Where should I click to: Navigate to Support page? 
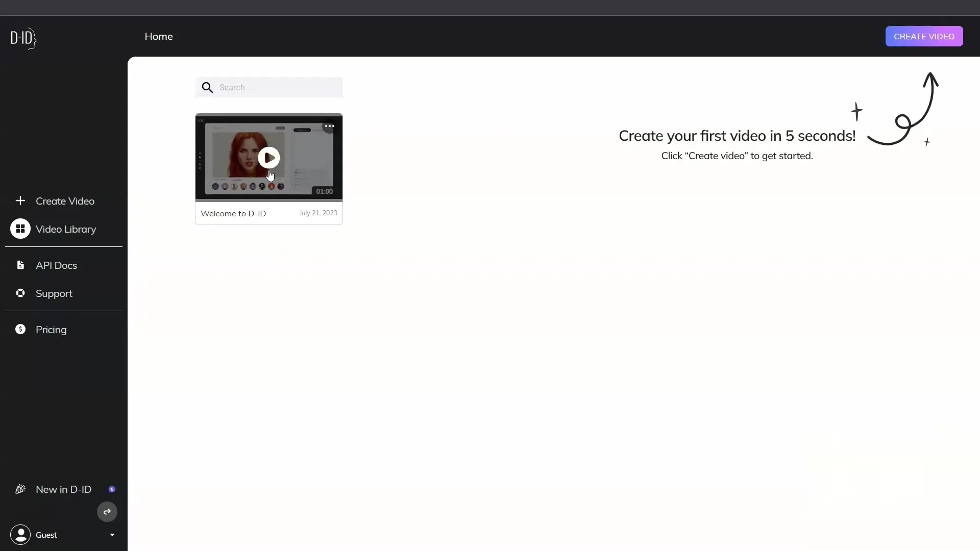(x=54, y=293)
